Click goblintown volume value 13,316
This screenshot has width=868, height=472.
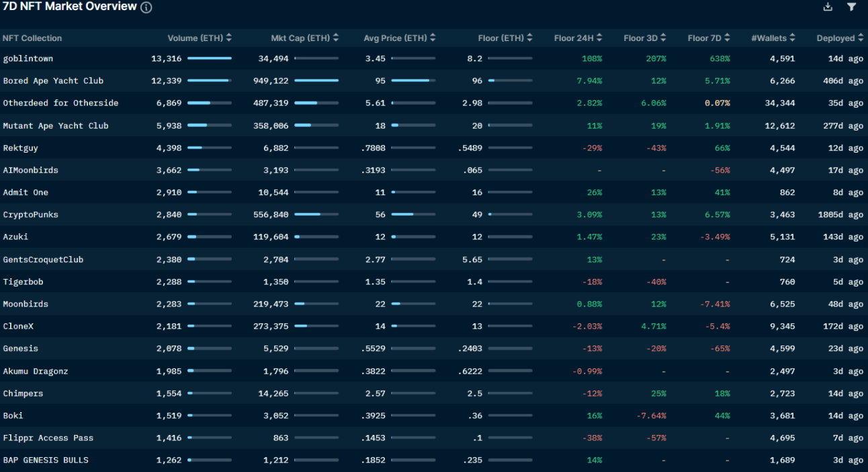click(167, 58)
